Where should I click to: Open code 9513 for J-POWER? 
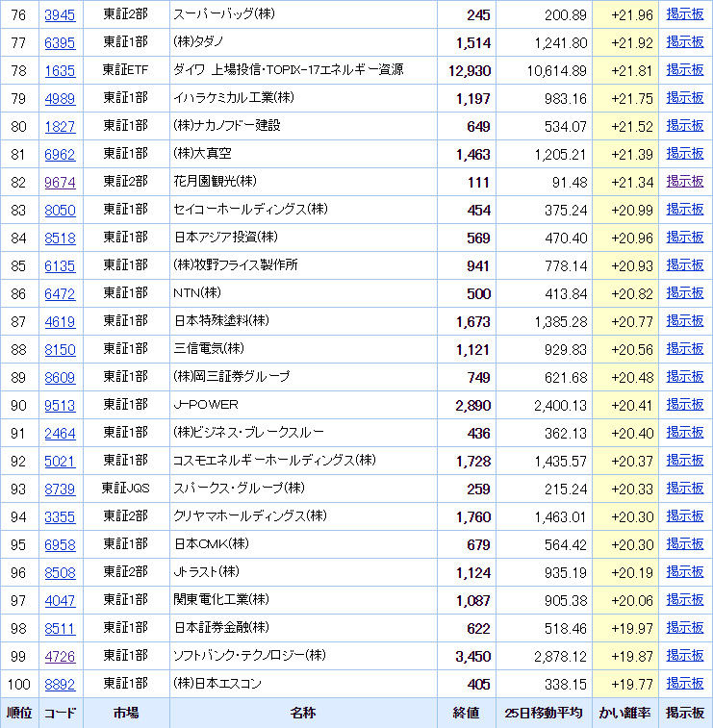point(60,405)
